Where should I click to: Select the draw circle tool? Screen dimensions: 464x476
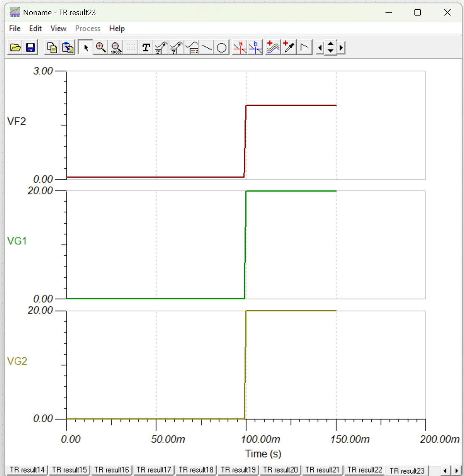click(x=222, y=48)
